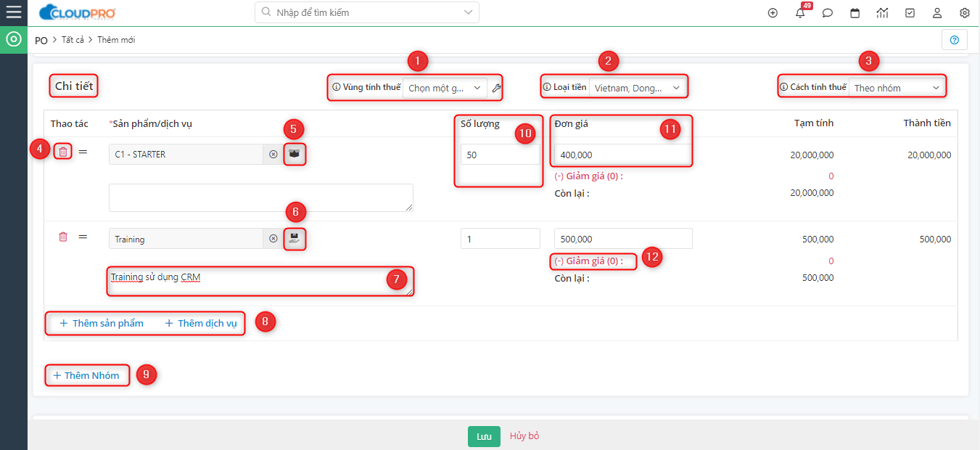Screen dimensions: 980x450
Task: Click Thêm sản phẩm to add product
Action: (x=102, y=323)
